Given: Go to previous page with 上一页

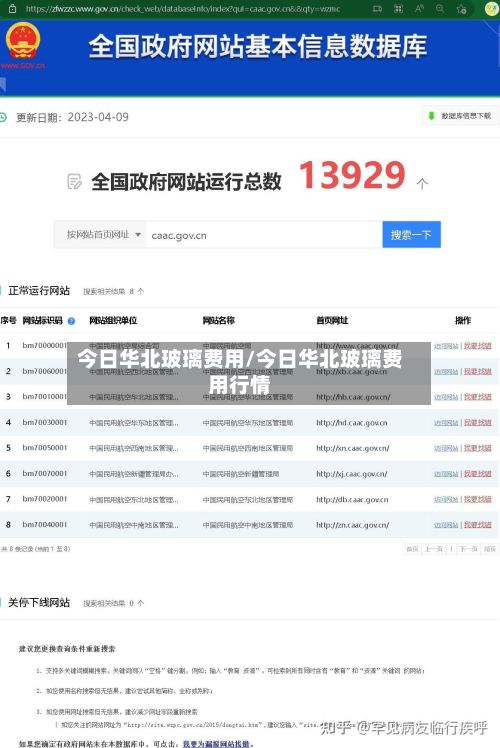Looking at the screenshot, I should click(x=434, y=549).
